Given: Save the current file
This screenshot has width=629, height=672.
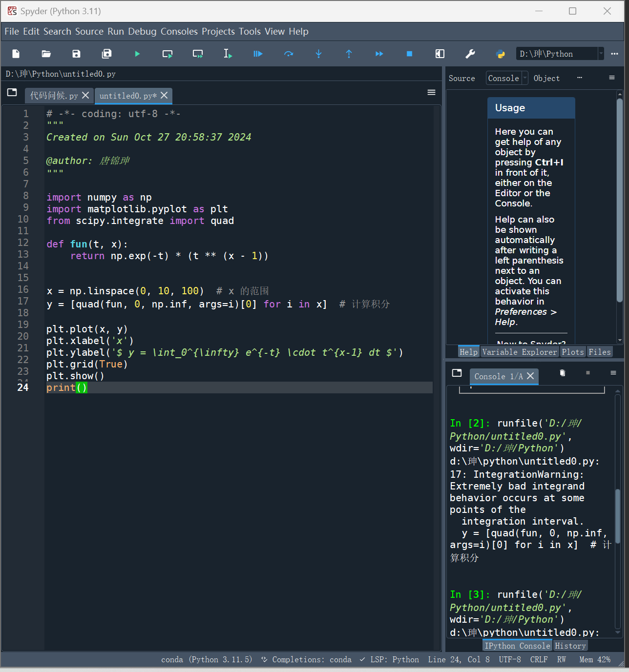Looking at the screenshot, I should 76,54.
